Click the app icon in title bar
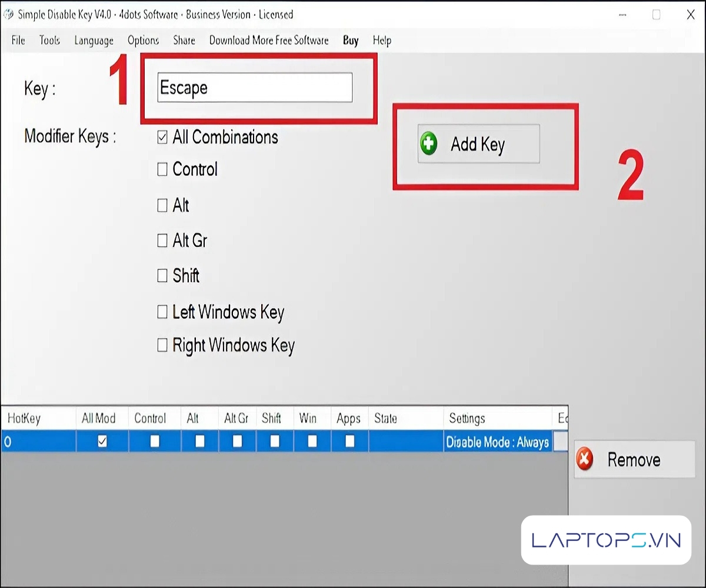706x588 pixels. tap(8, 15)
